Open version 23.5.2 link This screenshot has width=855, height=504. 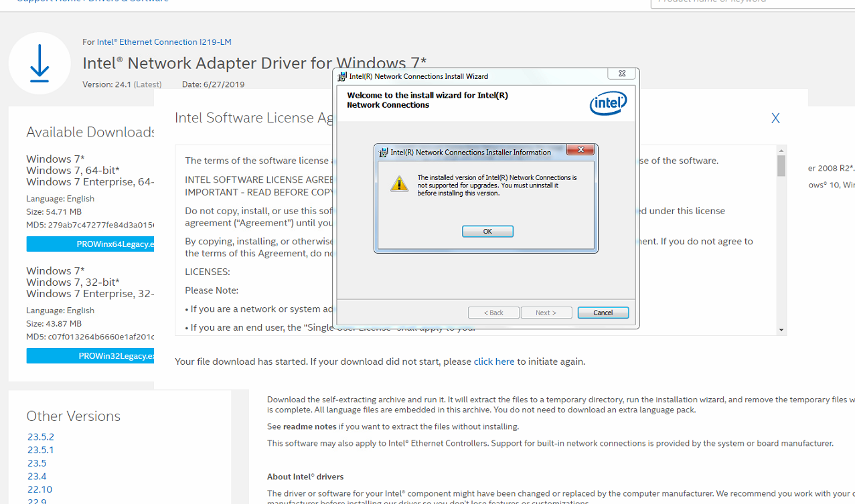coord(41,436)
